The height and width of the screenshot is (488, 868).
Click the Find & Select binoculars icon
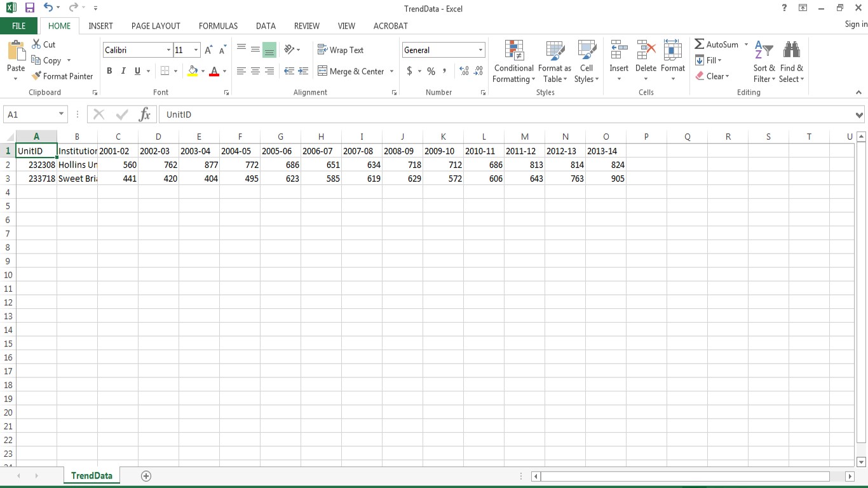pos(791,51)
